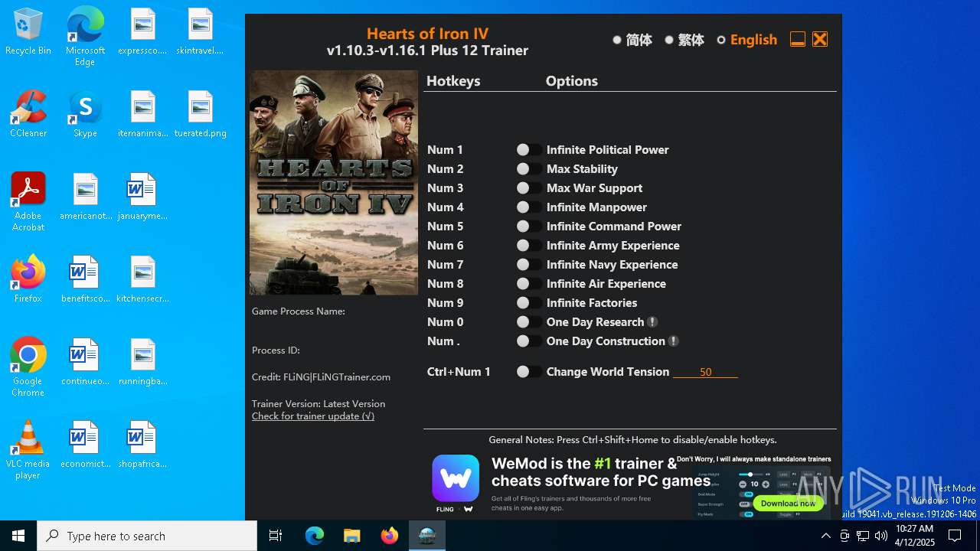Screen dimensions: 980x551
Task: Open info icon next to One Day Research
Action: click(x=652, y=322)
